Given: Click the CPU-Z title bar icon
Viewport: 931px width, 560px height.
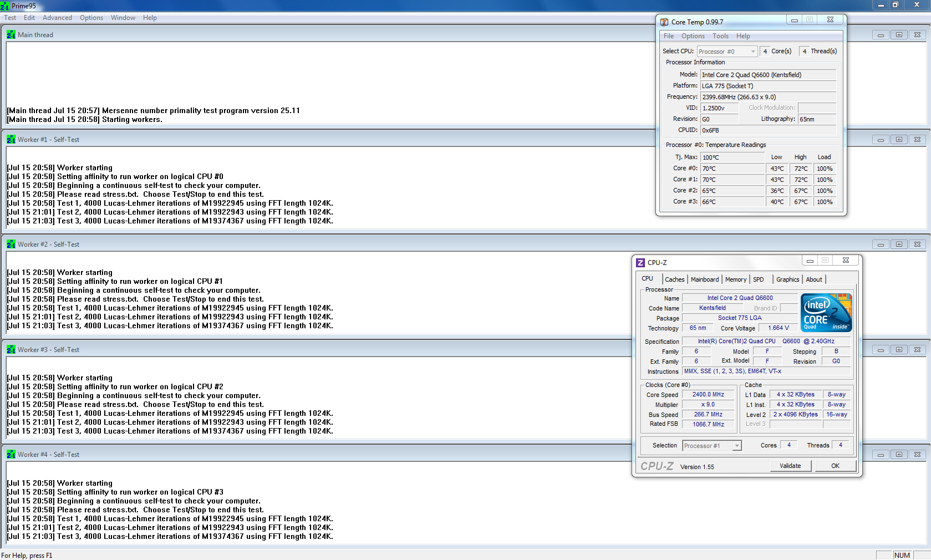Looking at the screenshot, I should pos(640,263).
